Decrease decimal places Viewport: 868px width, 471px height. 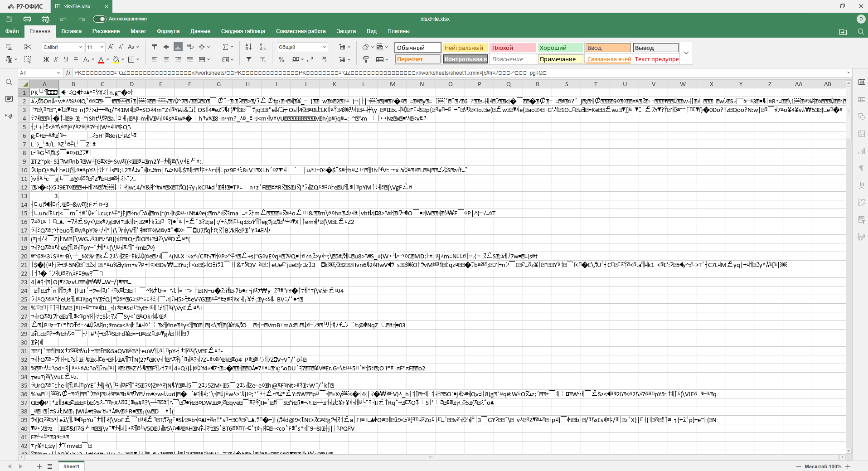tap(310, 59)
